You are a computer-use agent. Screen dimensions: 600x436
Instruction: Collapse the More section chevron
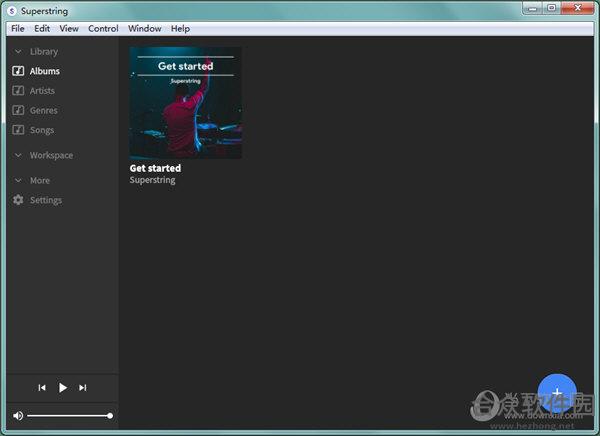coord(18,180)
